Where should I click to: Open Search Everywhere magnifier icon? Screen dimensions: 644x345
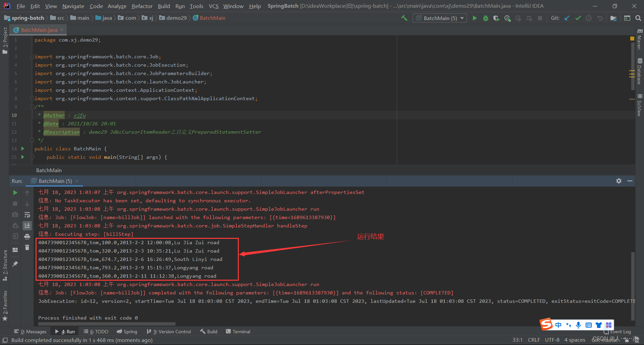[x=638, y=18]
